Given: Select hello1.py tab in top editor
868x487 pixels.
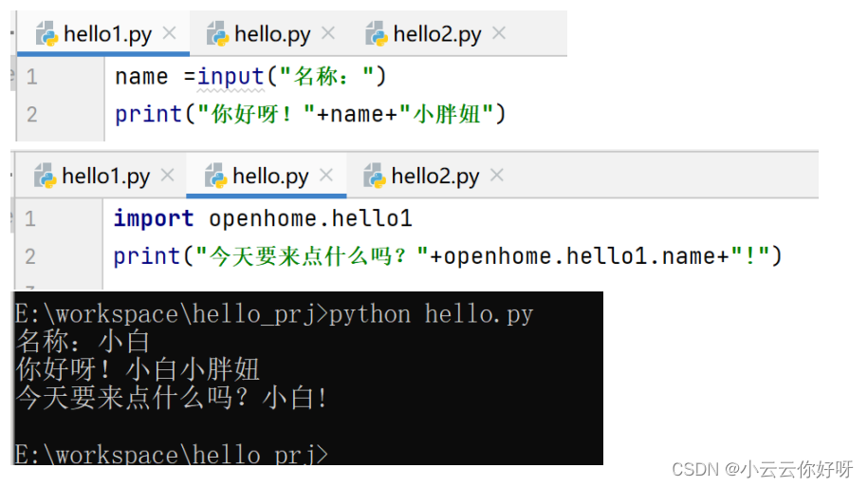Looking at the screenshot, I should 103,34.
